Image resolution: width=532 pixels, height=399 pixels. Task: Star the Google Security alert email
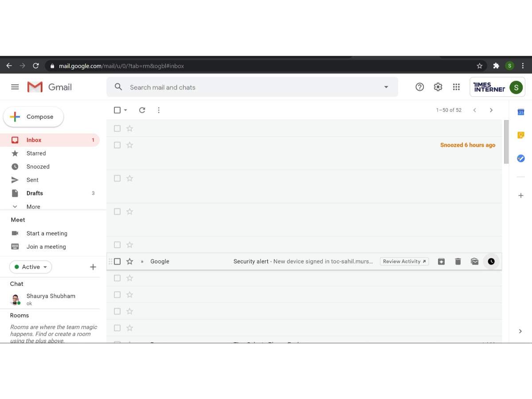129,262
